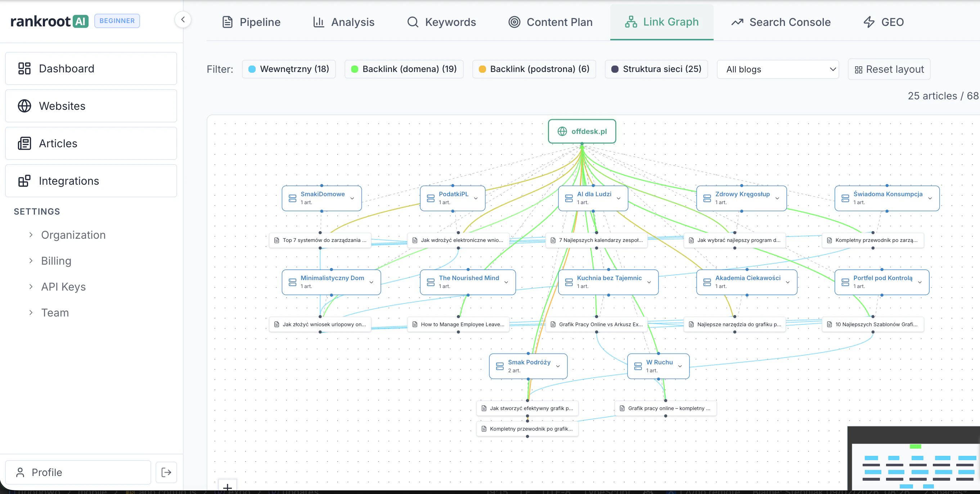Image resolution: width=980 pixels, height=494 pixels.
Task: Open the Profile button
Action: coord(78,472)
